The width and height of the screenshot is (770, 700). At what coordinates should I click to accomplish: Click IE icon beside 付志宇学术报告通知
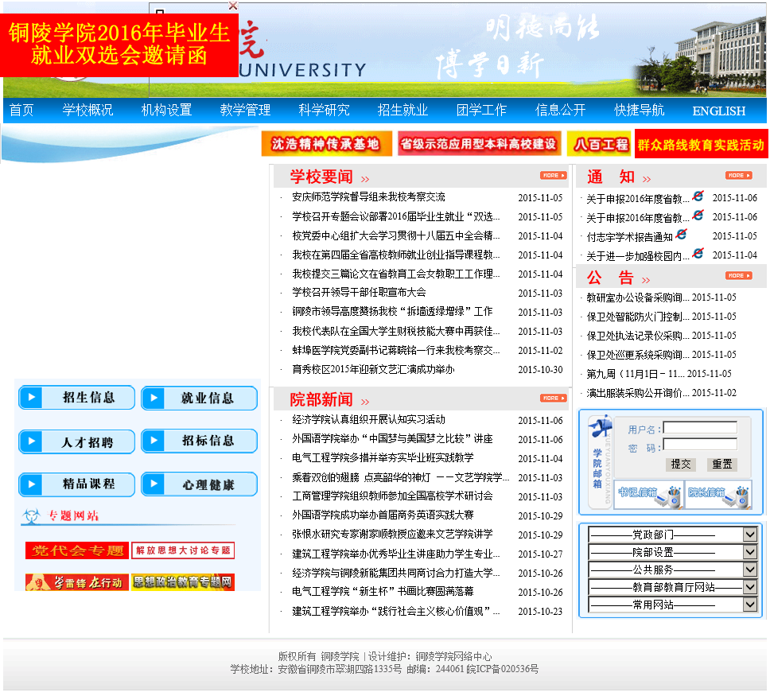pos(681,235)
